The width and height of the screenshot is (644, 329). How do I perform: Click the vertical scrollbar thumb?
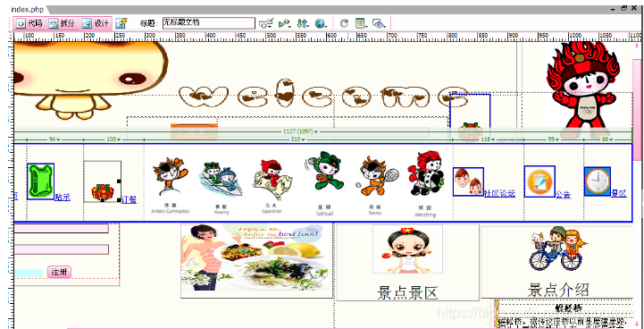coord(637,110)
